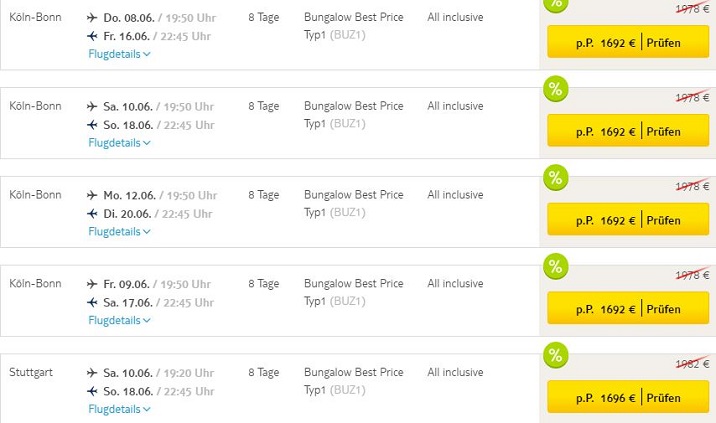716x423 pixels.
Task: Expand Flugdetails for the Stuttgart offer
Action: (x=119, y=409)
